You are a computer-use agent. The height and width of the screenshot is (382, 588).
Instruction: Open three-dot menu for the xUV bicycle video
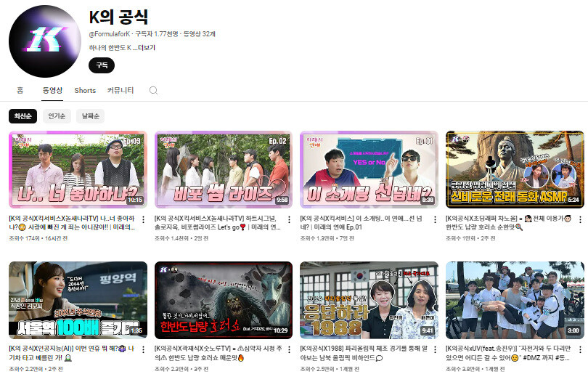(x=581, y=350)
